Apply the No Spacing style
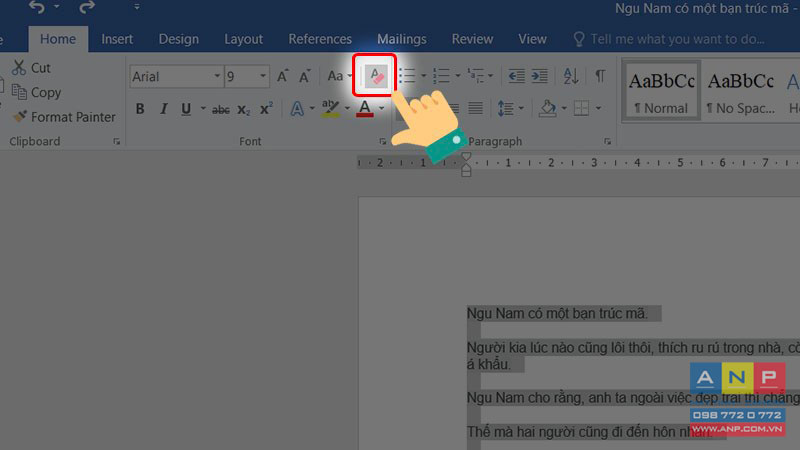800x450 pixels. (741, 92)
